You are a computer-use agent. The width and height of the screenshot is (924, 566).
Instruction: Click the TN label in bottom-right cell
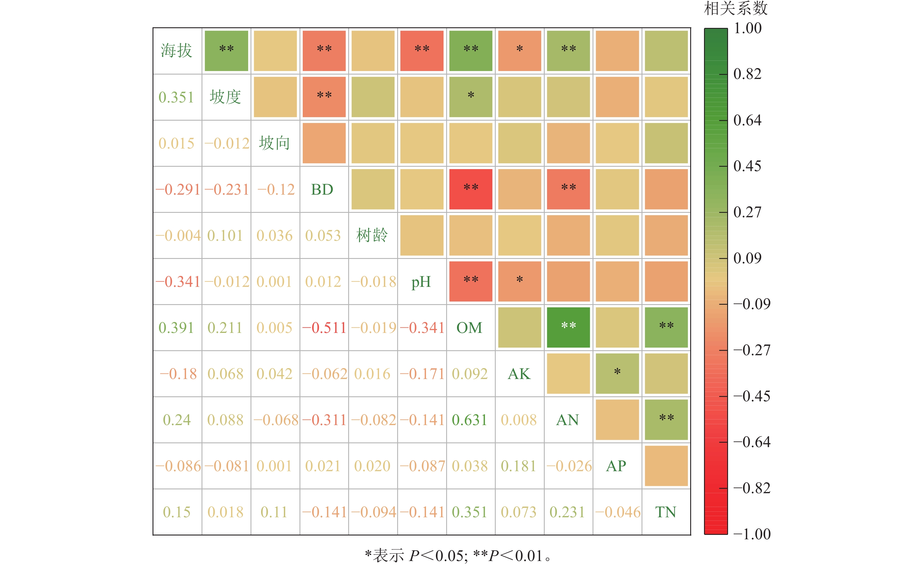pyautogui.click(x=666, y=512)
